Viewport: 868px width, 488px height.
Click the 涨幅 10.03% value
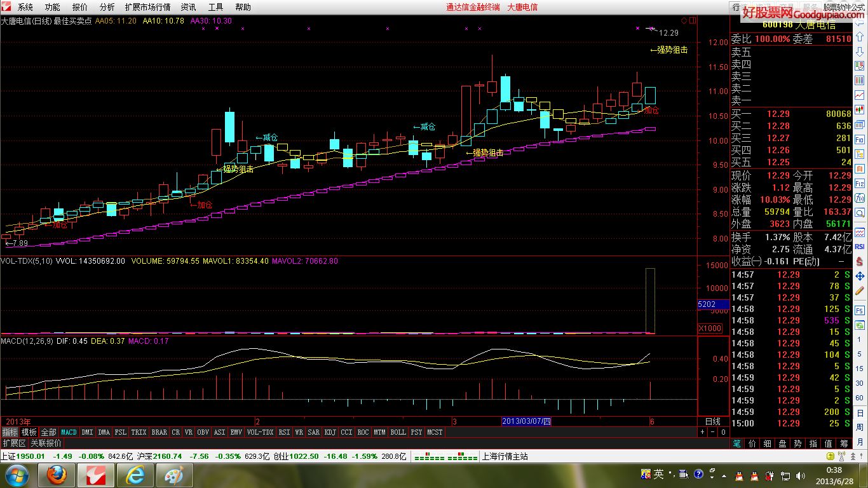point(776,200)
